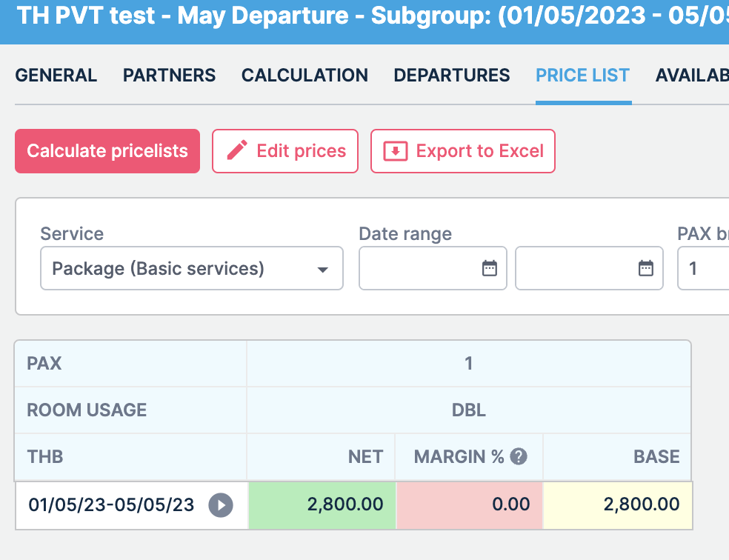Select the Package (Basic services) combo box
This screenshot has width=729, height=560.
pos(192,268)
